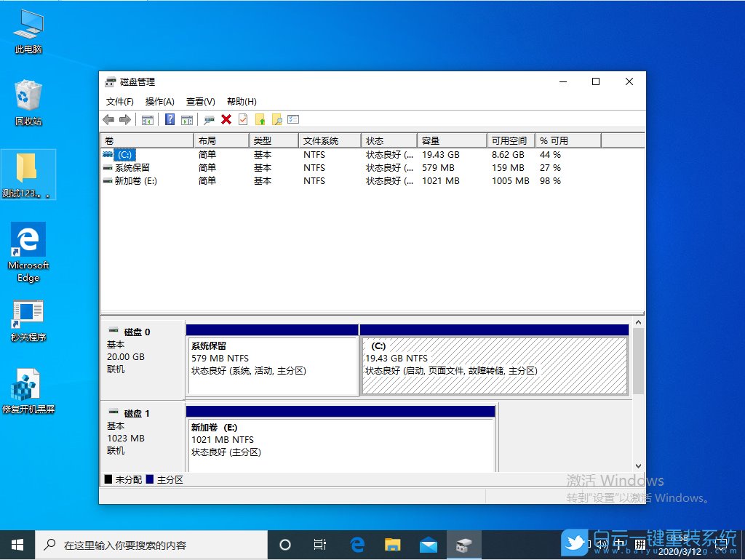Open the 操作(A) menu
This screenshot has width=745, height=560.
[159, 101]
